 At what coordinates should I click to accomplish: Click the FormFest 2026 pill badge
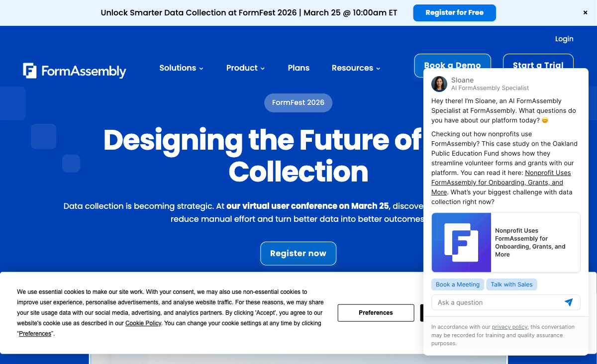(298, 102)
